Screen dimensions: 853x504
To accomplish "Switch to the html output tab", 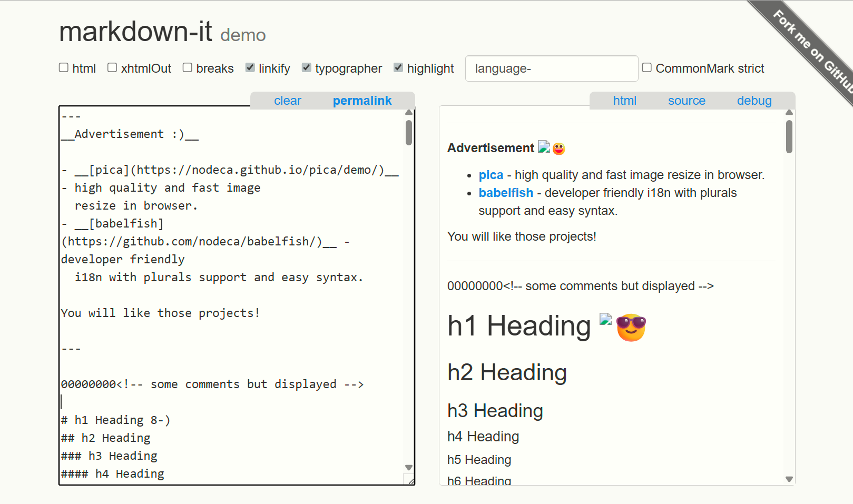I will click(625, 101).
